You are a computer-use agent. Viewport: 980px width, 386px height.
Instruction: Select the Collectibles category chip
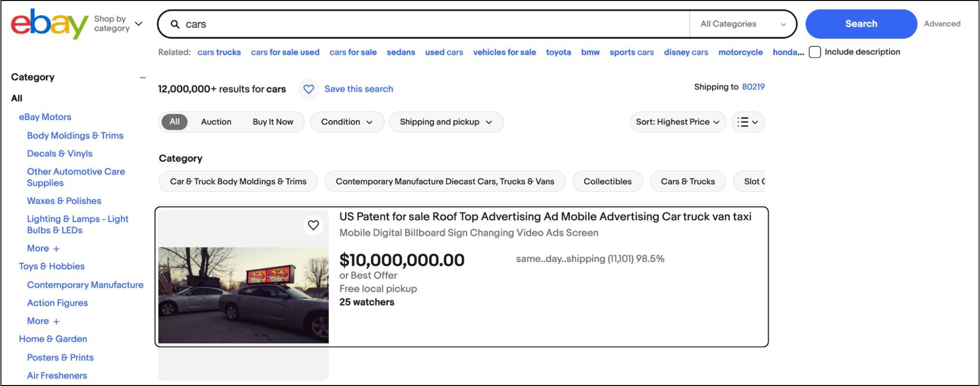tap(608, 181)
